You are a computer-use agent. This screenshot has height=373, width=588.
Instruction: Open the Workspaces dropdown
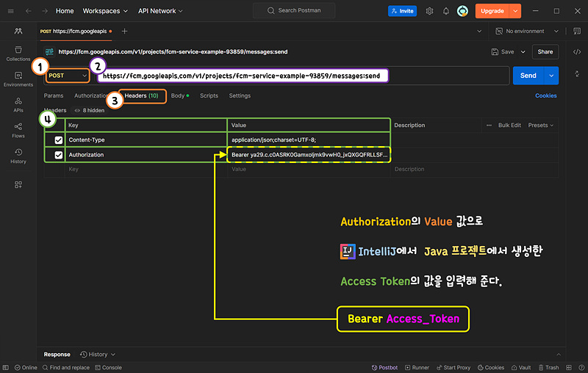[105, 11]
